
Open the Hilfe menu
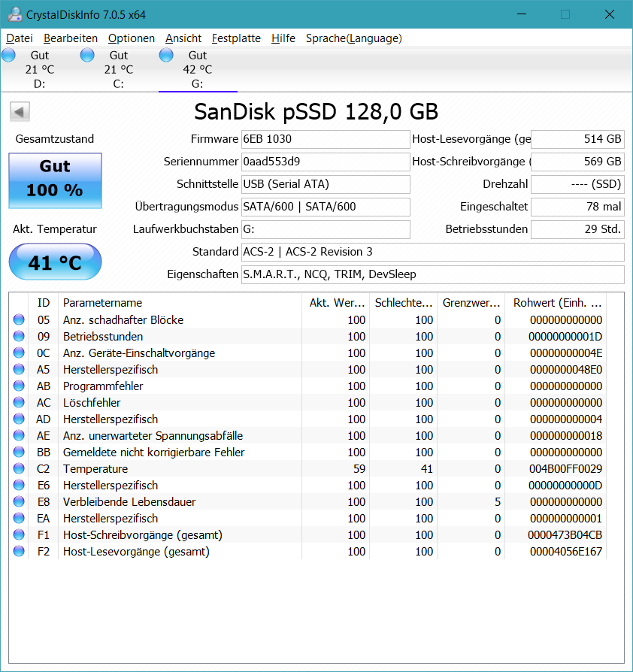(283, 38)
